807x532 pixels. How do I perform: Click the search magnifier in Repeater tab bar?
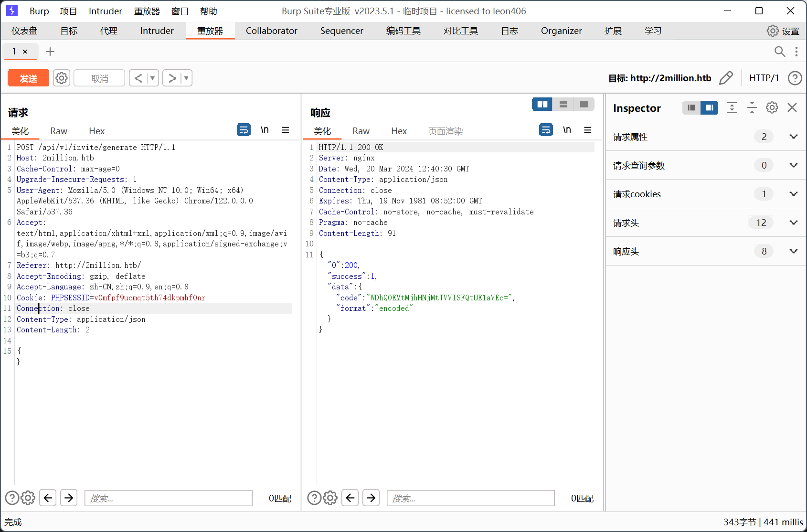(x=779, y=52)
